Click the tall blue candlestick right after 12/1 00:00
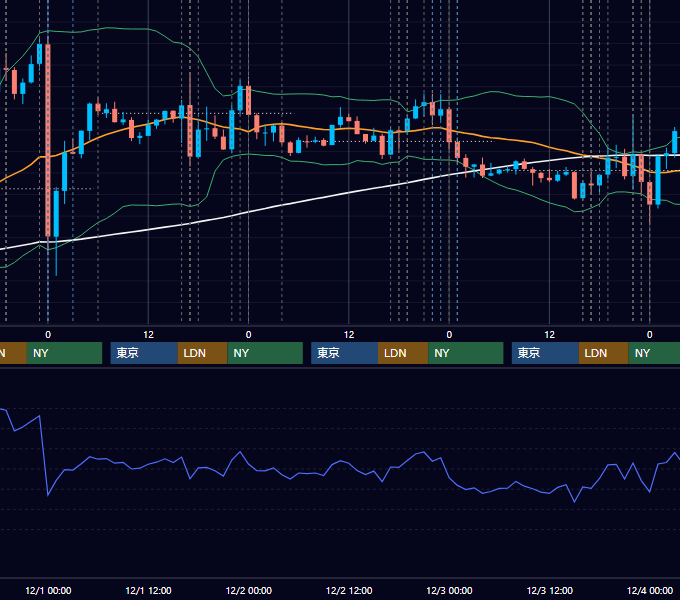The image size is (680, 600). tap(56, 212)
